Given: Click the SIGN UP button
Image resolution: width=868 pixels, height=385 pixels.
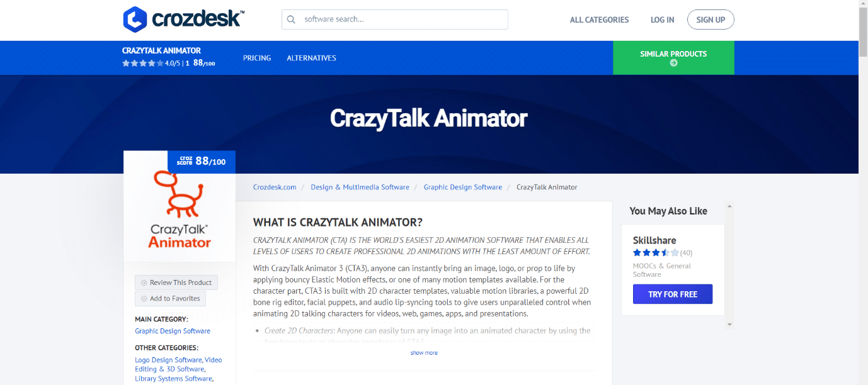Looking at the screenshot, I should tap(711, 20).
